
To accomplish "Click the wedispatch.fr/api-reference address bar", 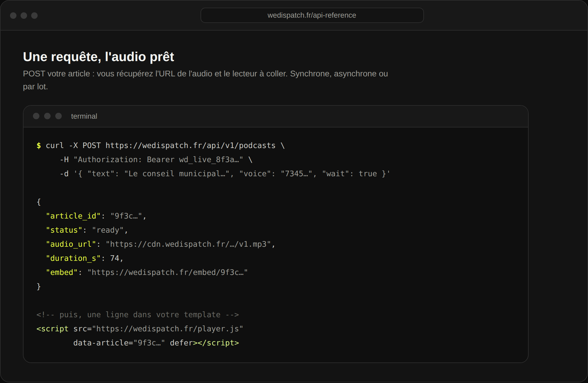I will point(312,15).
